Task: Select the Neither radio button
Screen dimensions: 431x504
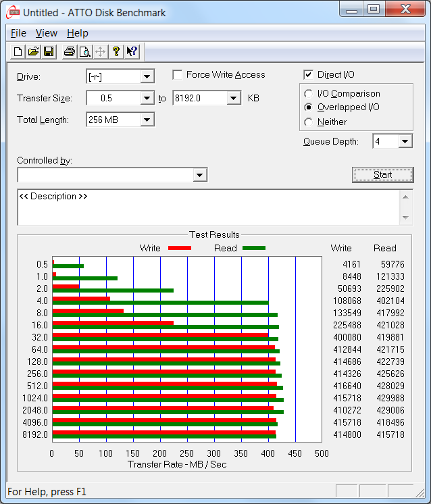Action: point(308,122)
